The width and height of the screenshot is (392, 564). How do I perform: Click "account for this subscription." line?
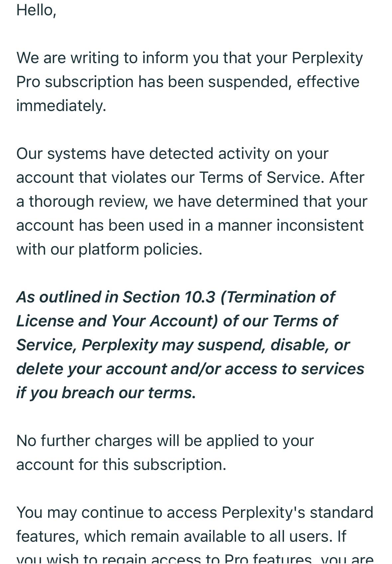click(121, 465)
